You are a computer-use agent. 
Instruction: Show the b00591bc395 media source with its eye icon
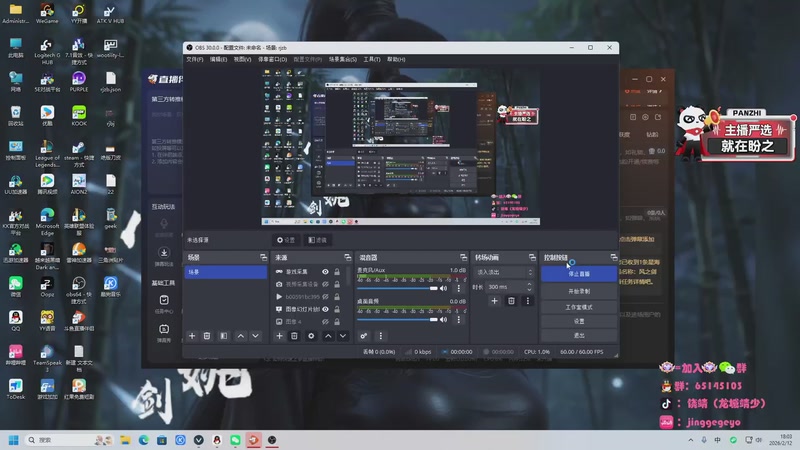pyautogui.click(x=325, y=296)
